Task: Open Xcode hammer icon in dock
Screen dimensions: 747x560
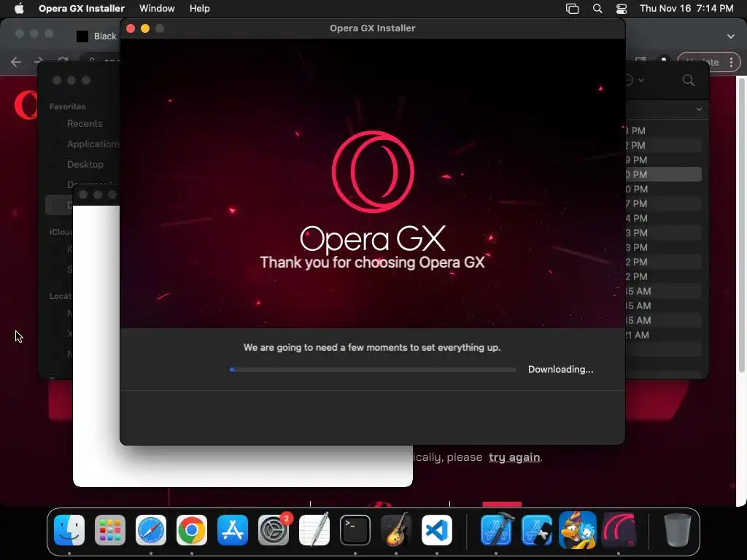Action: click(496, 530)
